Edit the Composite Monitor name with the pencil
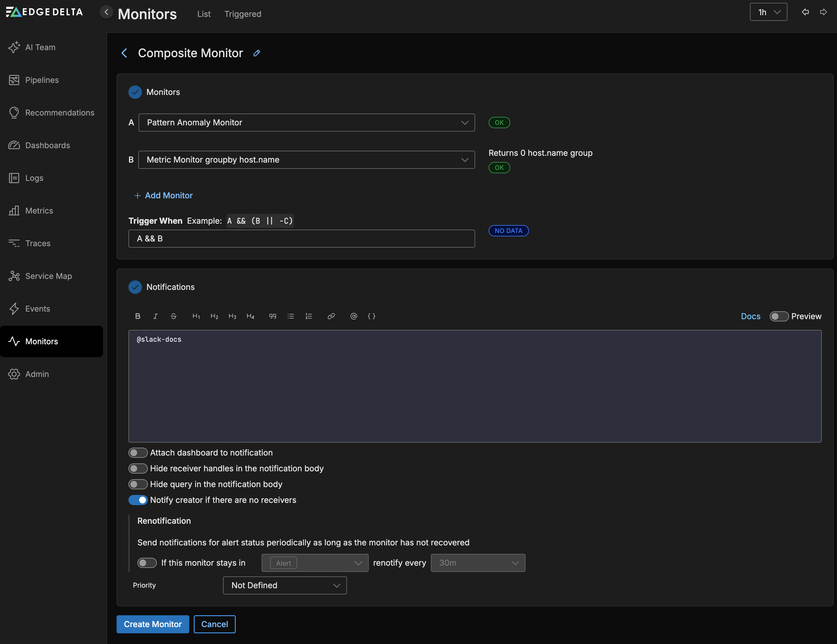Image resolution: width=837 pixels, height=644 pixels. [x=256, y=53]
